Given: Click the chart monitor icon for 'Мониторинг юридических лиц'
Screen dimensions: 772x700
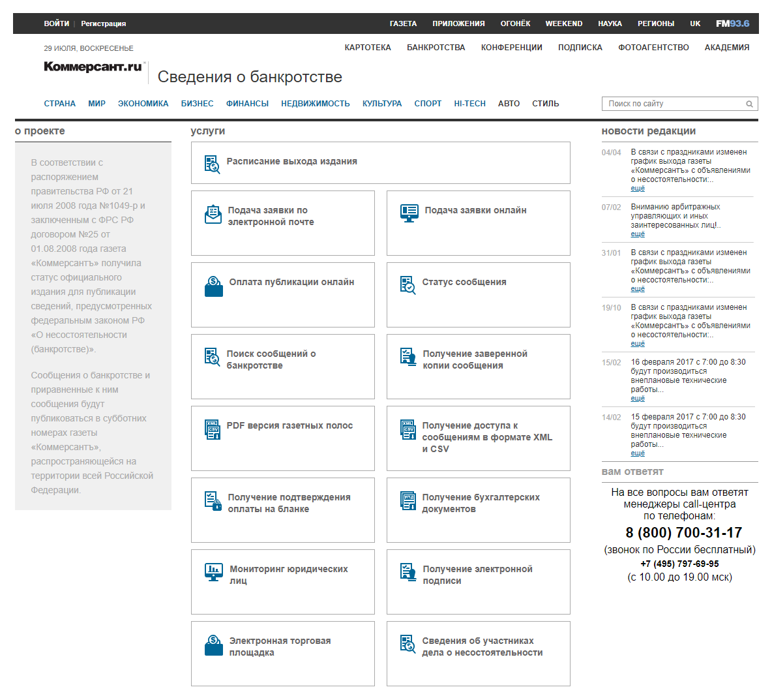Looking at the screenshot, I should (x=214, y=572).
